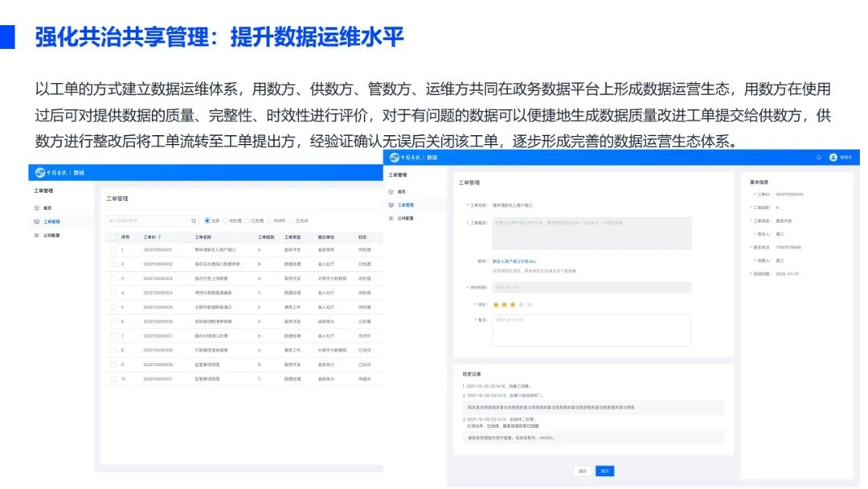Set rating with the fourth star
Image resolution: width=868 pixels, height=489 pixels.
coord(521,305)
